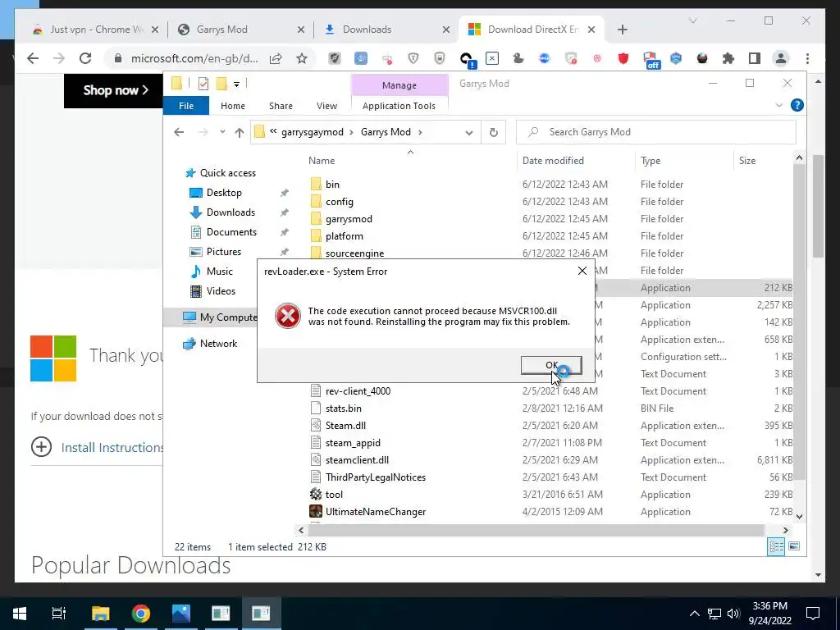Open the File menu in Explorer
This screenshot has height=630, width=840.
tap(186, 106)
